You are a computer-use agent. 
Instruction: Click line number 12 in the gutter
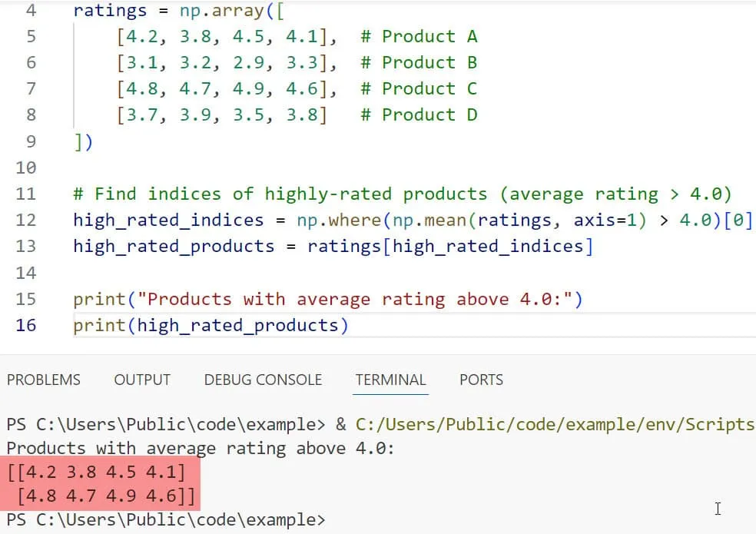tap(25, 220)
